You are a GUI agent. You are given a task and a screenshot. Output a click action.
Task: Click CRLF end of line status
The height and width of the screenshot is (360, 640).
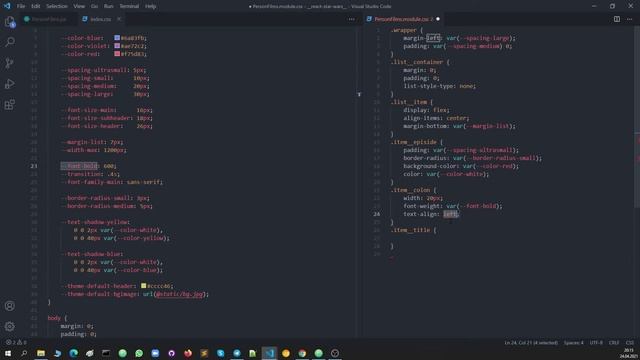(x=614, y=343)
